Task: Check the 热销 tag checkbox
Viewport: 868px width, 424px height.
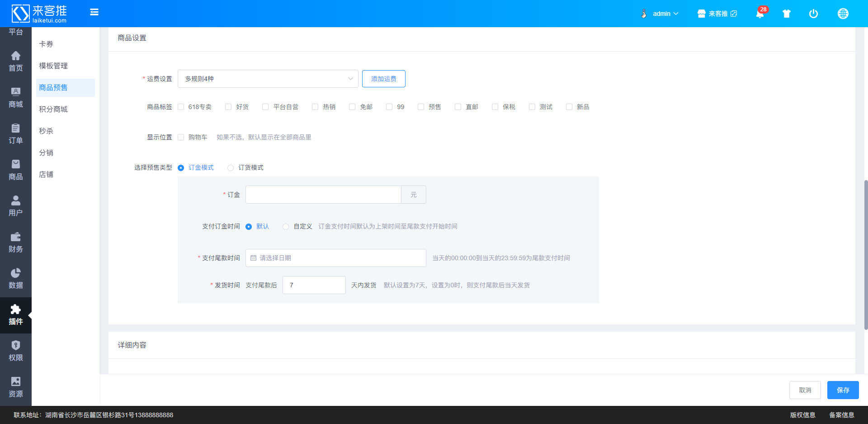Action: pos(315,107)
